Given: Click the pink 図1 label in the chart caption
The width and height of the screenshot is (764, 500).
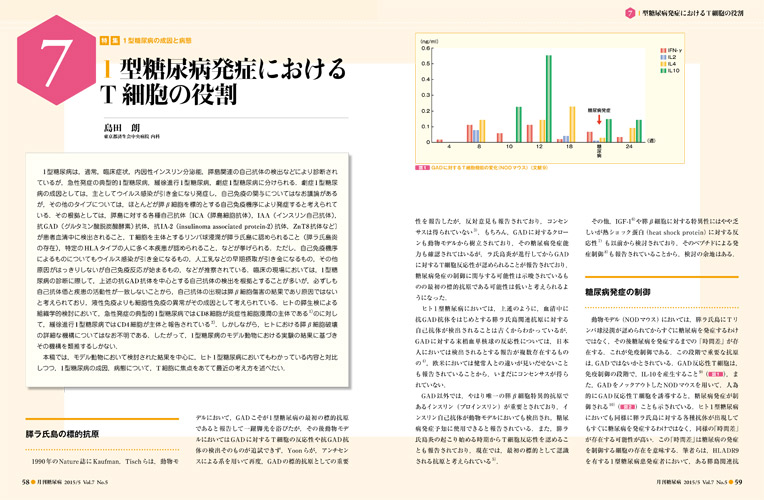Looking at the screenshot, I should [422, 168].
